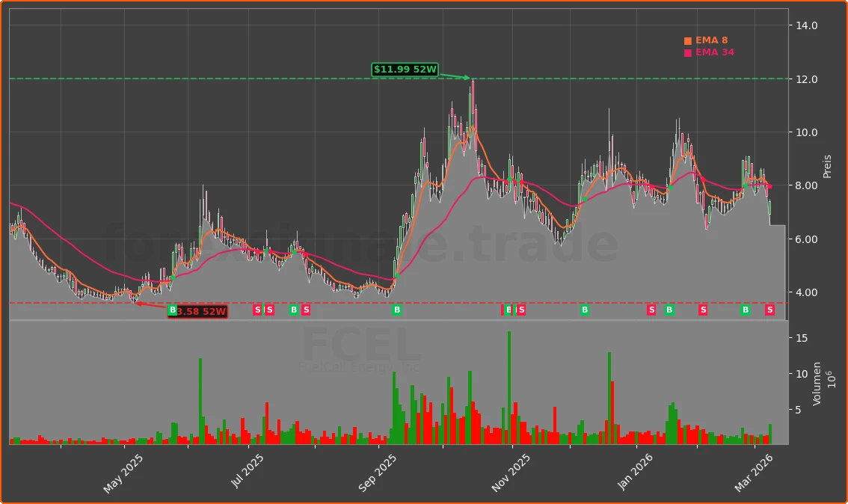The height and width of the screenshot is (504, 848).
Task: Select the first sell marker in early July 2025
Action: [x=257, y=310]
